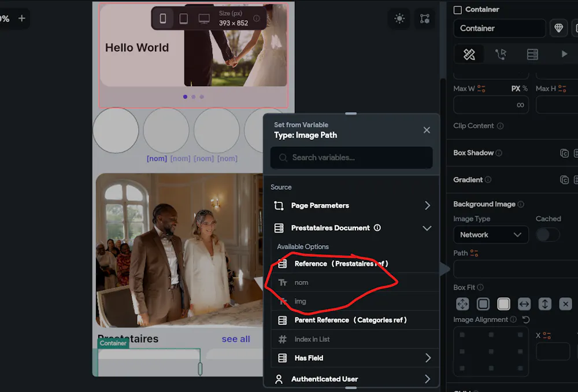Image resolution: width=578 pixels, height=392 pixels.
Task: Select the Hello World text
Action: pos(137,47)
